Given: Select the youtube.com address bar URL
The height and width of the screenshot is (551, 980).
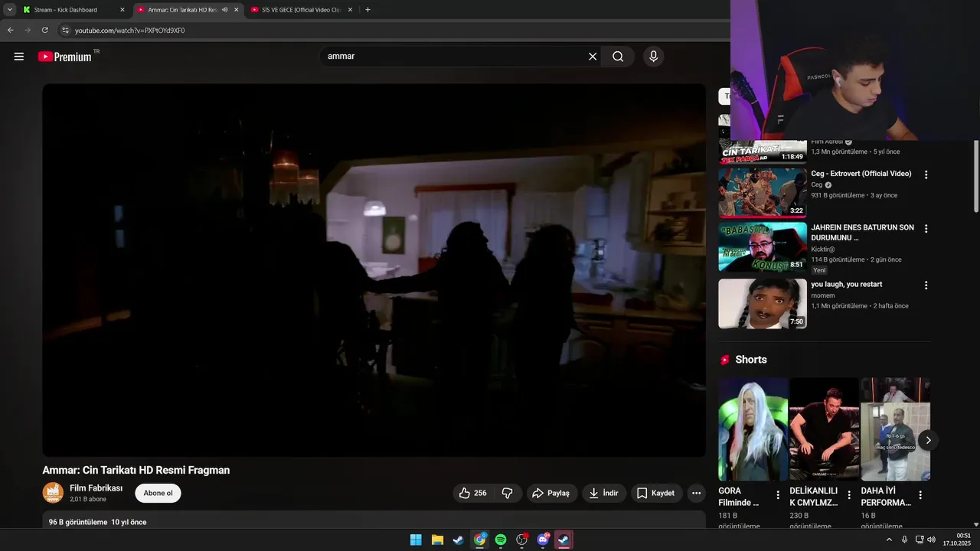Looking at the screenshot, I should click(x=129, y=31).
